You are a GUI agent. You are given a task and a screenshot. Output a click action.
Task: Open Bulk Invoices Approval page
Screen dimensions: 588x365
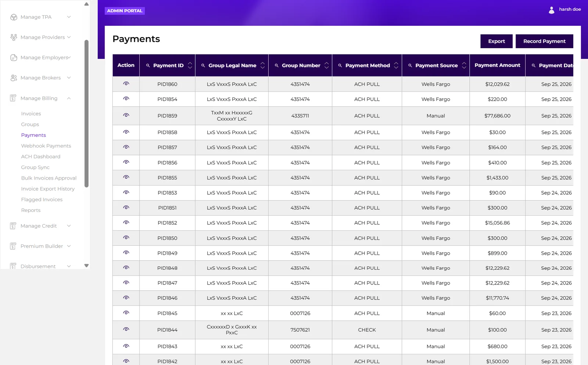(49, 178)
